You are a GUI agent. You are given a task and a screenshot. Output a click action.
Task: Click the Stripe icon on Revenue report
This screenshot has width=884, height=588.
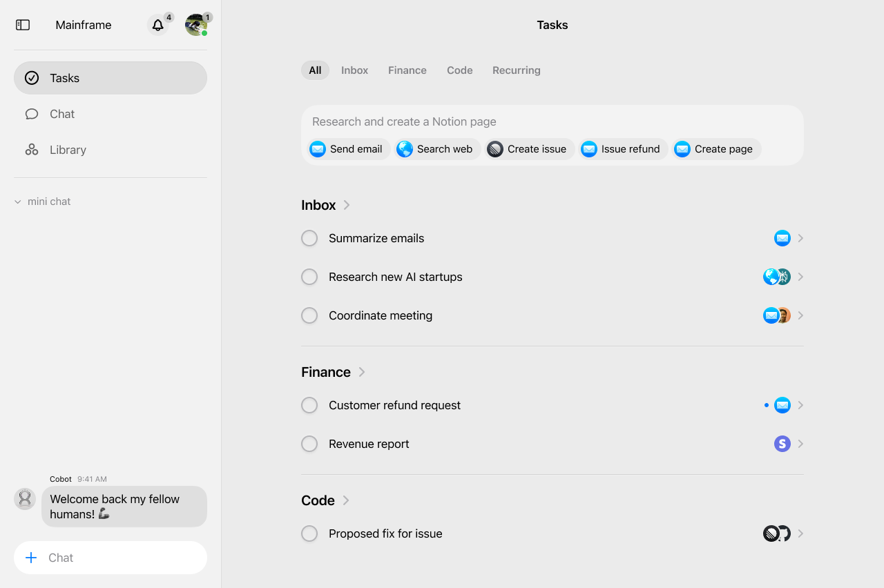[x=782, y=444]
